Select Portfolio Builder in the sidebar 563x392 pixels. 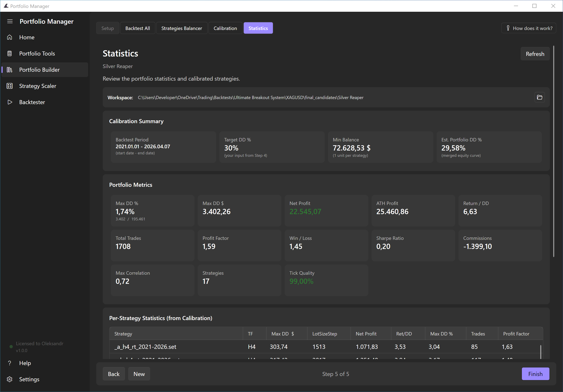[x=45, y=70]
